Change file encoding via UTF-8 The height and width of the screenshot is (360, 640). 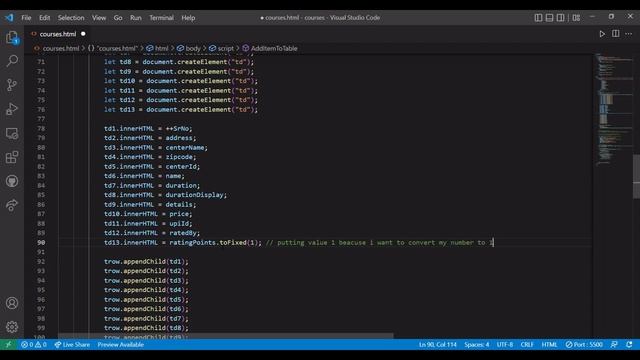pyautogui.click(x=505, y=344)
